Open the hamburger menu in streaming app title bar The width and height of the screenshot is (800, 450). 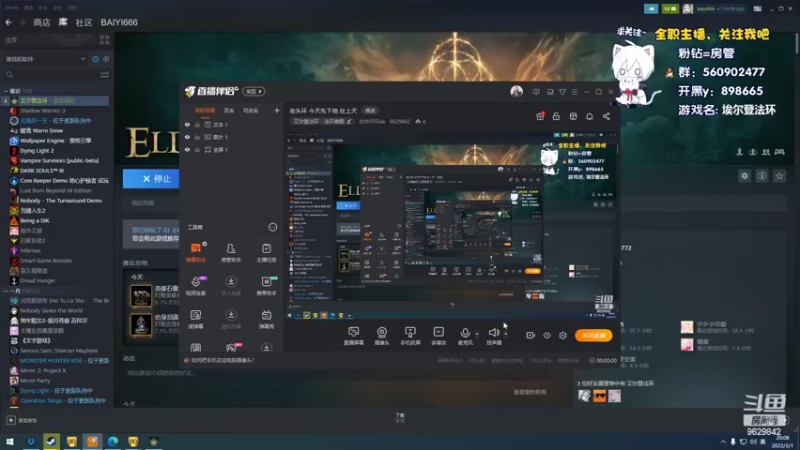click(574, 92)
